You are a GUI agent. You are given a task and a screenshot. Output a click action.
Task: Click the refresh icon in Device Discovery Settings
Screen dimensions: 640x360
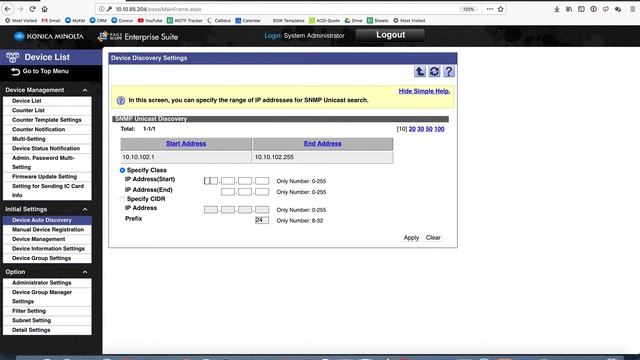coord(434,71)
